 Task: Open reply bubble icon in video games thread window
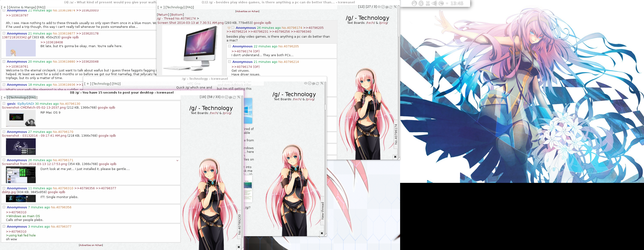click(387, 7)
